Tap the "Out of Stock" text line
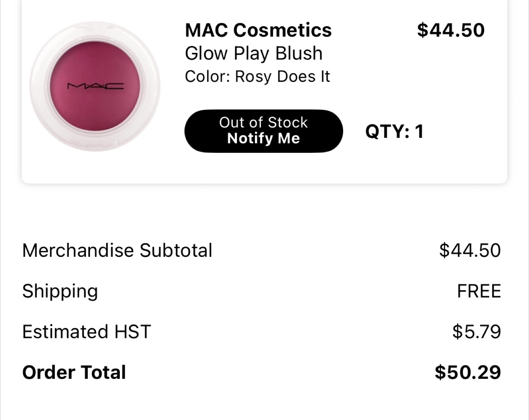529x420 pixels. (x=263, y=122)
